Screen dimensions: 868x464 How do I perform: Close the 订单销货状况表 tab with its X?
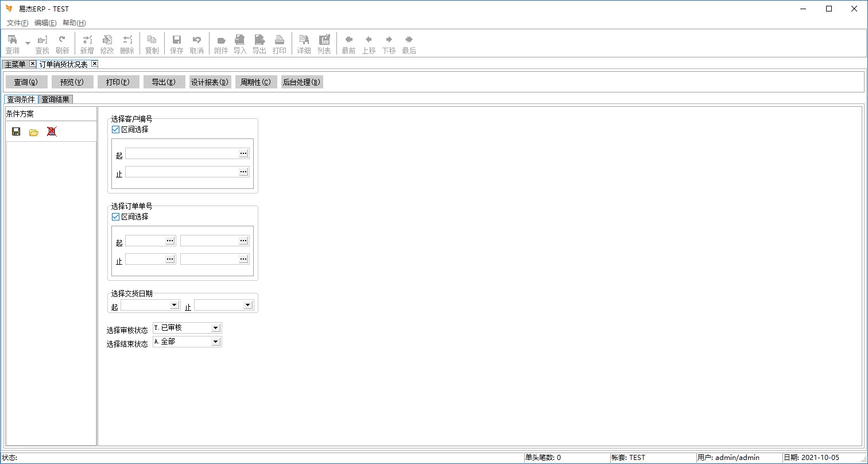point(95,64)
